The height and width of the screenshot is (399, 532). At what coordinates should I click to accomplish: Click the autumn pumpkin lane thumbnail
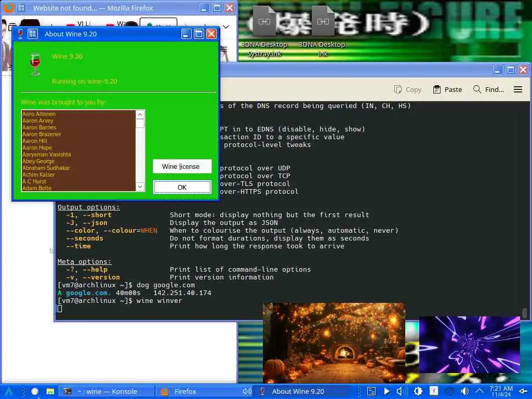(334, 343)
